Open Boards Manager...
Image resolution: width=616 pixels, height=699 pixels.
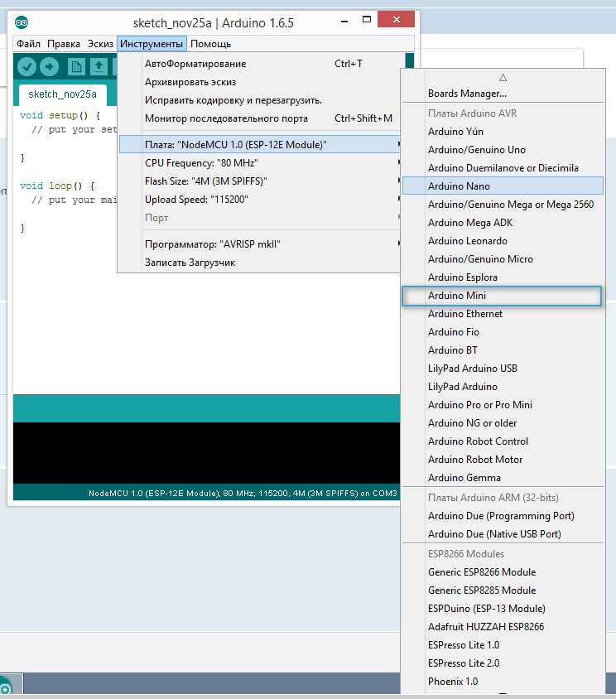[x=503, y=94]
